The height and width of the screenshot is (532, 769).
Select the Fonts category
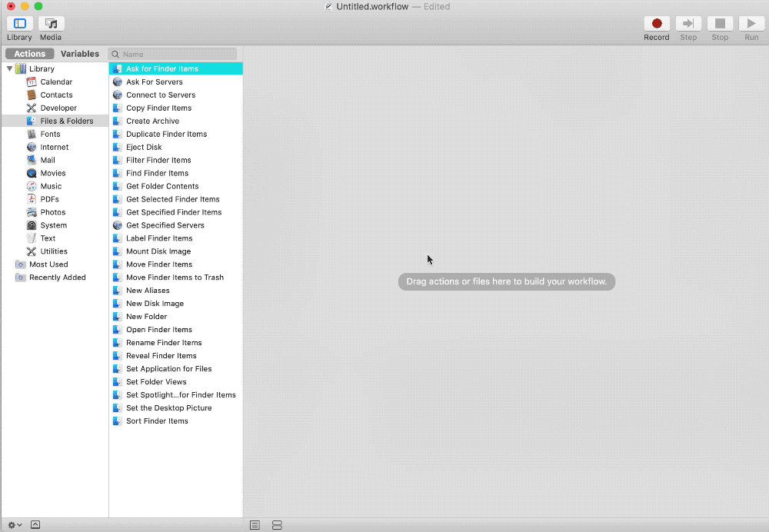[55, 134]
